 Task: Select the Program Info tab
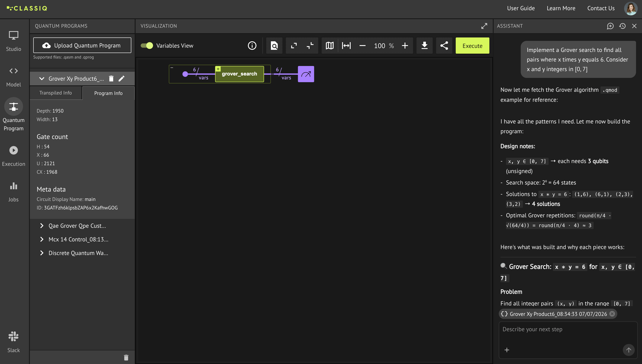click(x=108, y=93)
